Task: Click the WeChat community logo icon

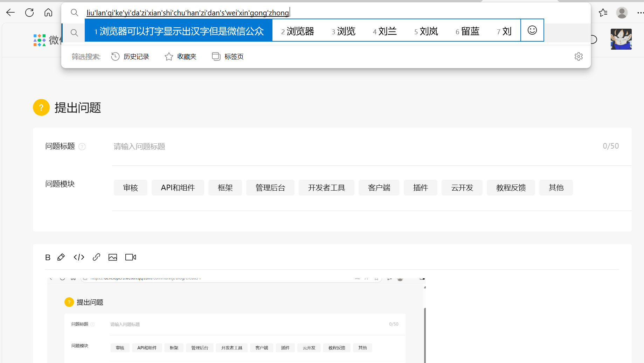Action: point(40,40)
